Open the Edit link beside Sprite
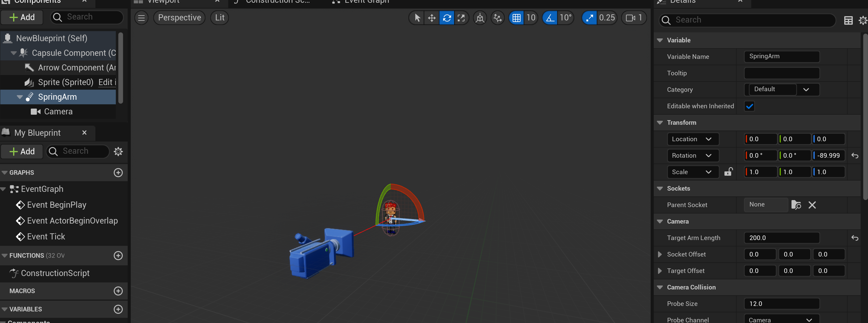 107,82
